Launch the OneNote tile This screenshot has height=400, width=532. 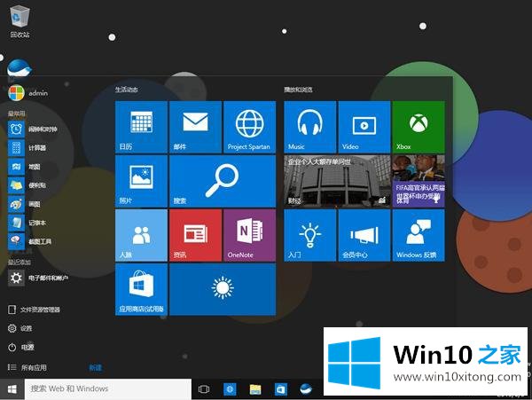250,235
